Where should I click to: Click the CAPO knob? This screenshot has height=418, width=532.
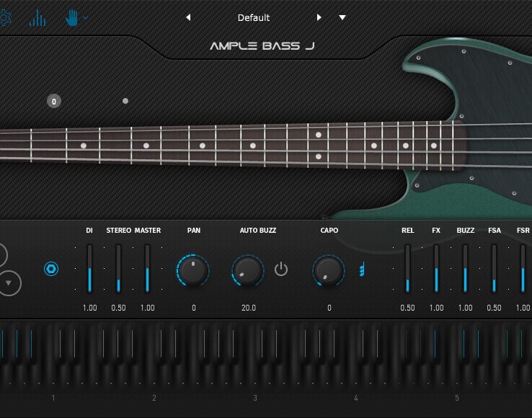point(329,270)
